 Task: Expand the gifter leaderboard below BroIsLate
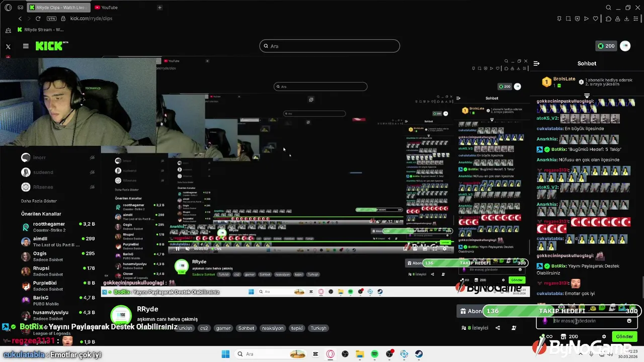pyautogui.click(x=587, y=95)
